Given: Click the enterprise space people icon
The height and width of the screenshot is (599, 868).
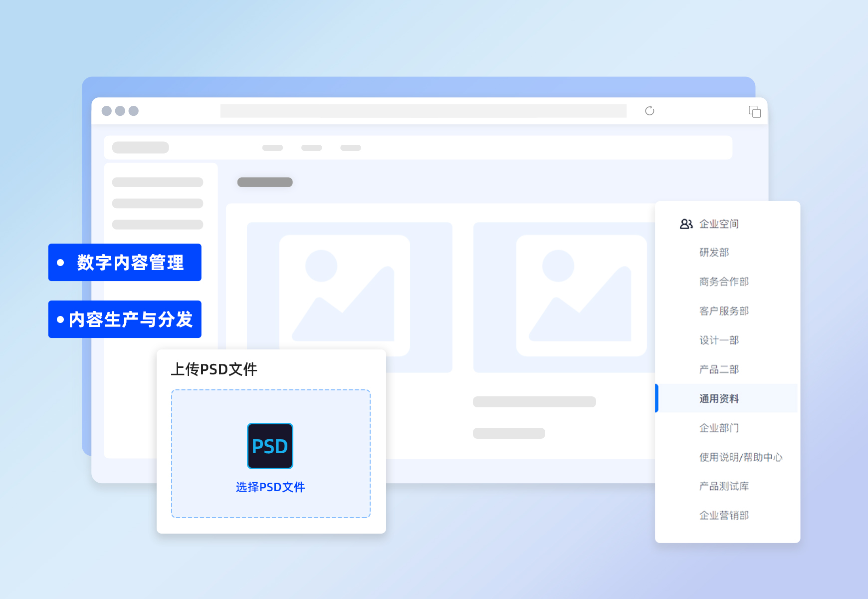Looking at the screenshot, I should tap(686, 224).
